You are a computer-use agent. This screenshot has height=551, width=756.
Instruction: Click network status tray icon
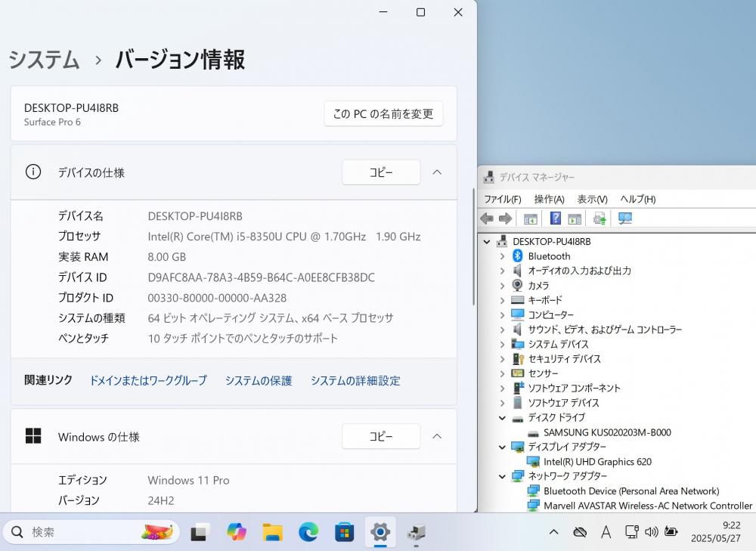631,531
